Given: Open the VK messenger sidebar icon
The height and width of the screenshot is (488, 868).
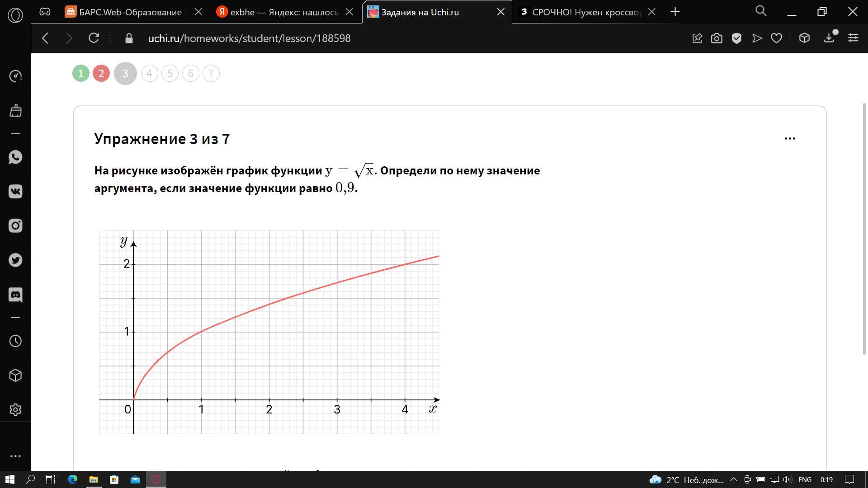Looking at the screenshot, I should [x=15, y=192].
